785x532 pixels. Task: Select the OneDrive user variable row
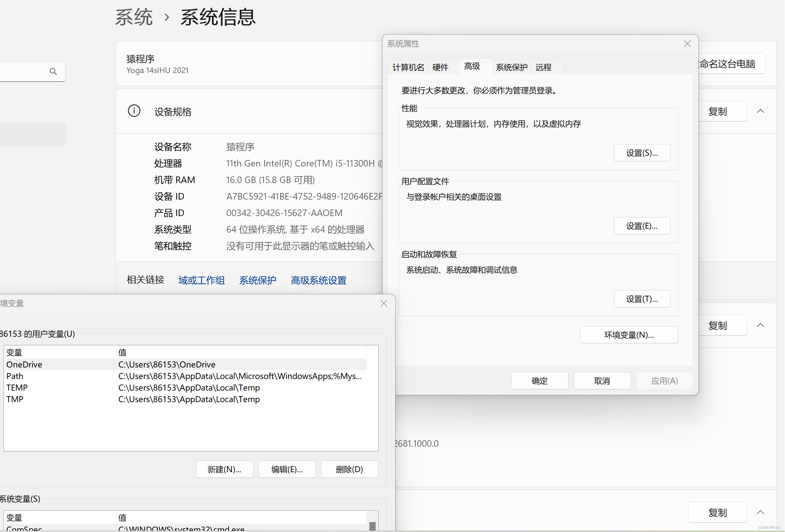pos(185,364)
